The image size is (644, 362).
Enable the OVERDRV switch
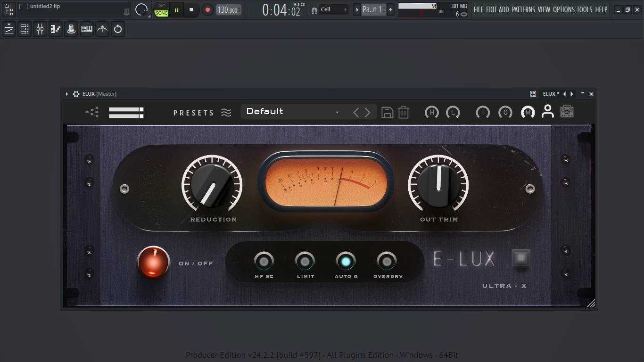387,261
